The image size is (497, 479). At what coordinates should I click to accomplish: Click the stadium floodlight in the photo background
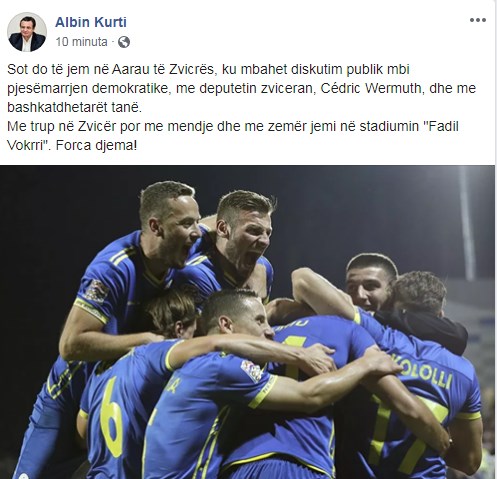pos(467,223)
